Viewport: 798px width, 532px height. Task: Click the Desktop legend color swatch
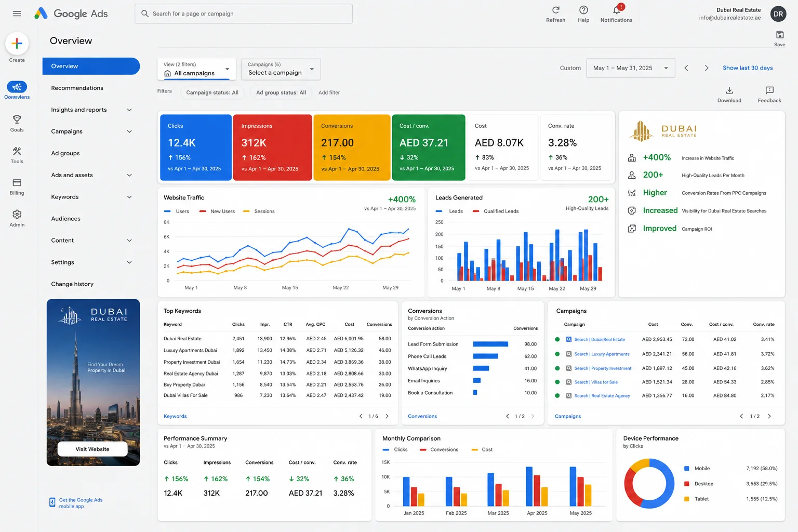point(686,484)
